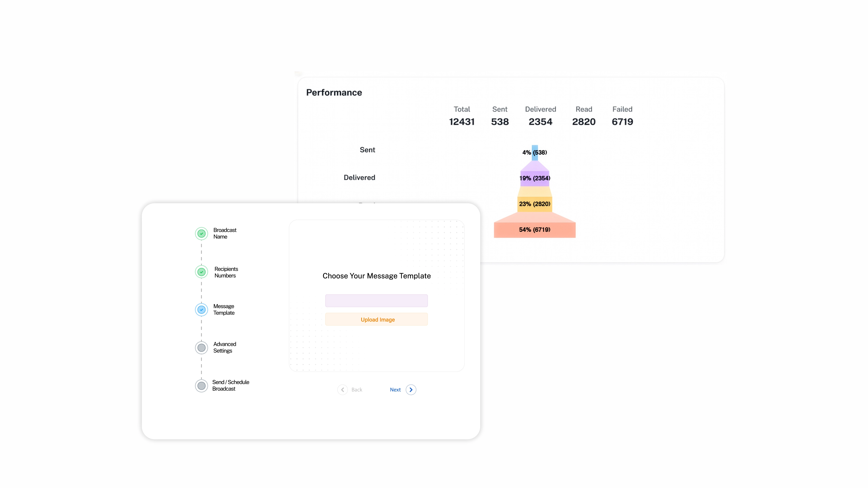
Task: Click the Message Template active step icon
Action: (x=201, y=310)
